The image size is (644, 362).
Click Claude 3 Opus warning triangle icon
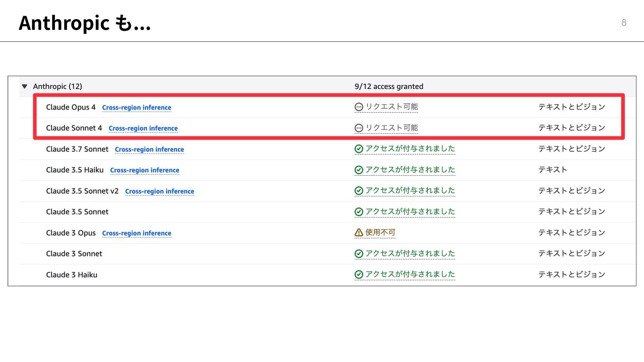[x=359, y=232]
